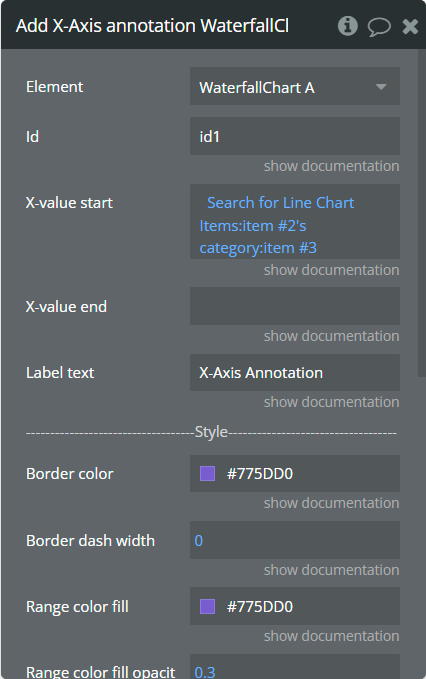Show documentation under Range color fill
The width and height of the screenshot is (426, 679).
point(331,636)
